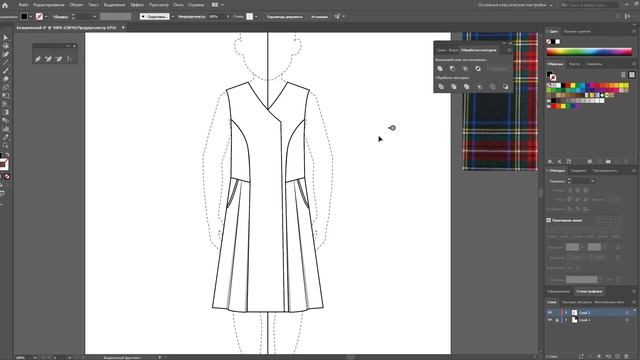Open the Window menu
This screenshot has width=640, height=360.
(178, 5)
